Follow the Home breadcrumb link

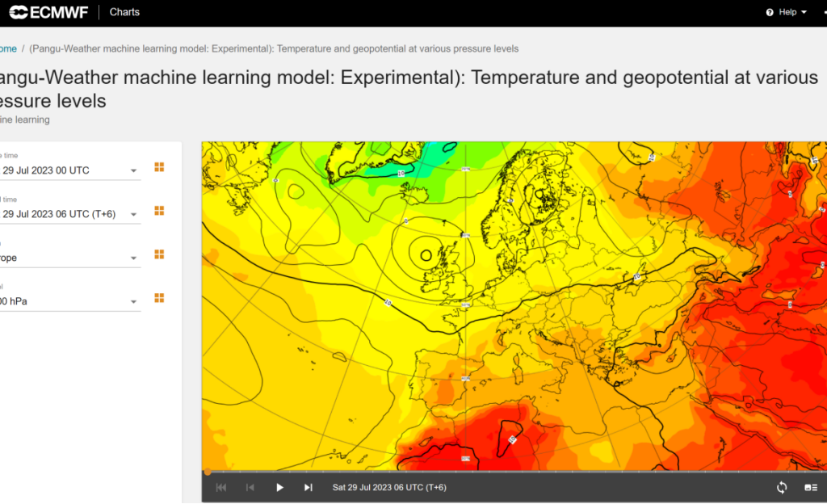(8, 48)
